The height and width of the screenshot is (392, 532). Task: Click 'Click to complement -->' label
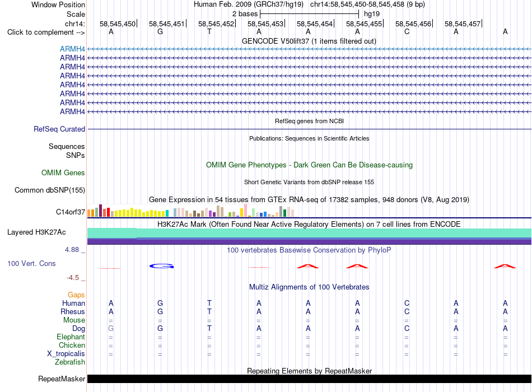click(x=46, y=32)
